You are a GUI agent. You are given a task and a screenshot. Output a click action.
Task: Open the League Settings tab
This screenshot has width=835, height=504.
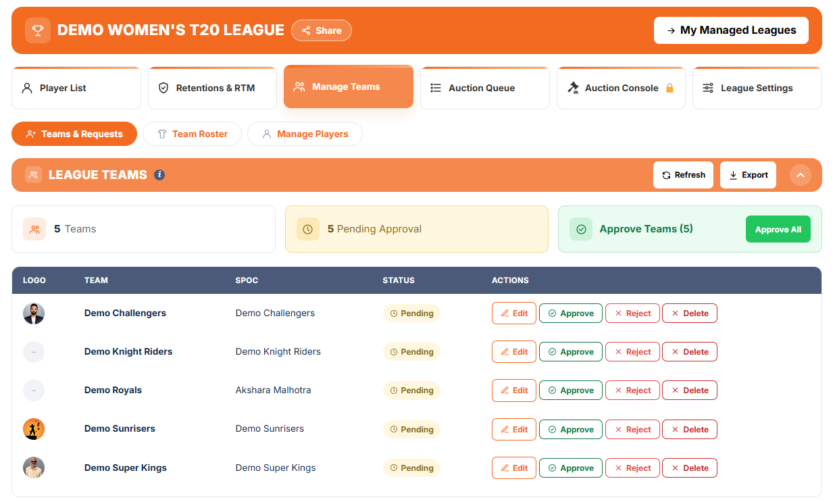[757, 88]
